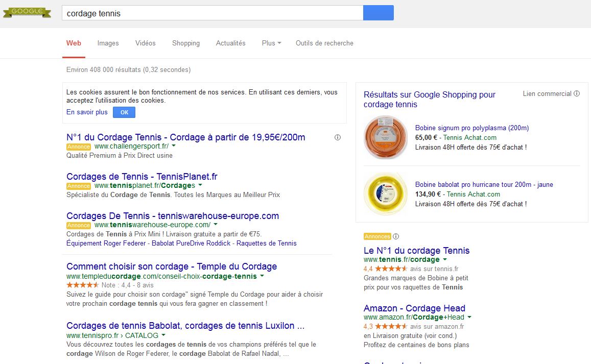Open Cordages de tennis Babolat result
The height and width of the screenshot is (364, 591).
tap(185, 326)
